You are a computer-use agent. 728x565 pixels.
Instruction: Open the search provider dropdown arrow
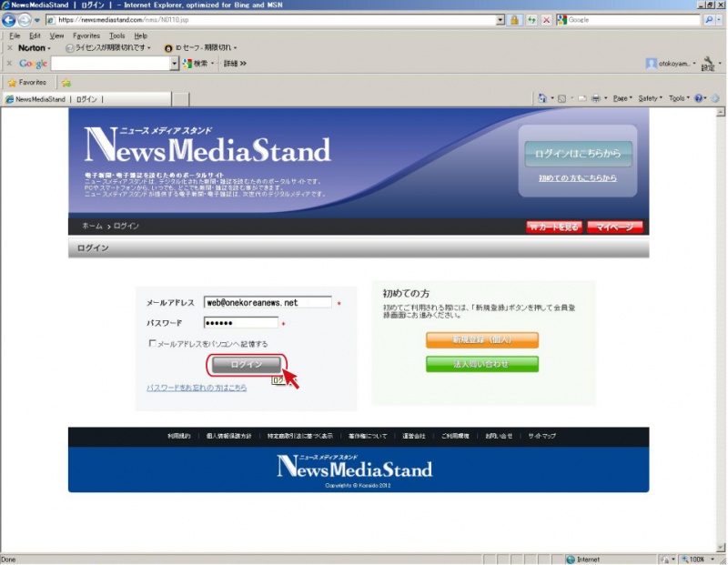719,20
